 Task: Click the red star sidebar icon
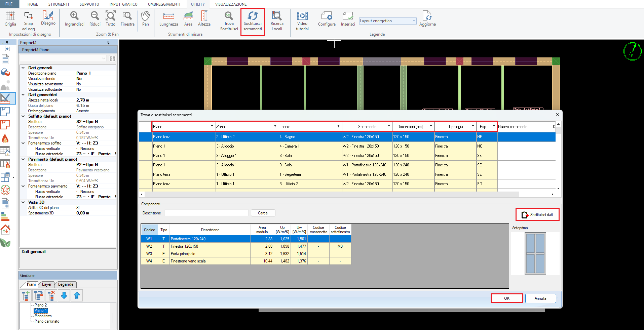pyautogui.click(x=5, y=190)
